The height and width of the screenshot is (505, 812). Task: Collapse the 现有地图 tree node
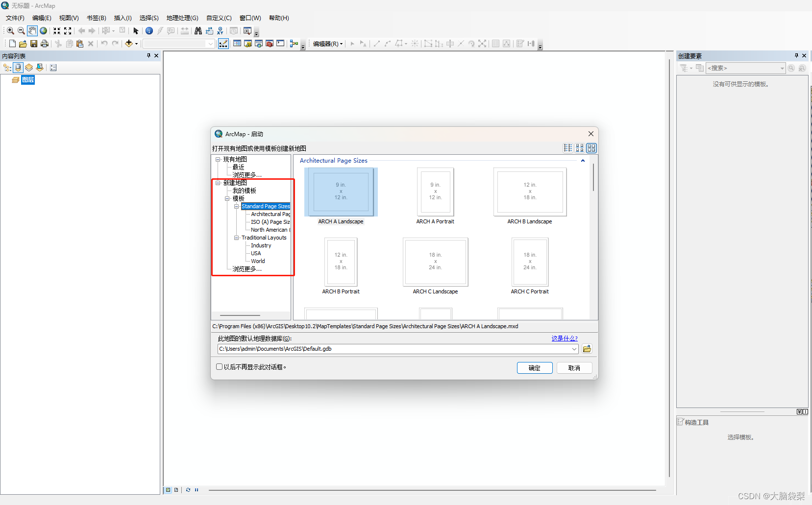coord(218,159)
